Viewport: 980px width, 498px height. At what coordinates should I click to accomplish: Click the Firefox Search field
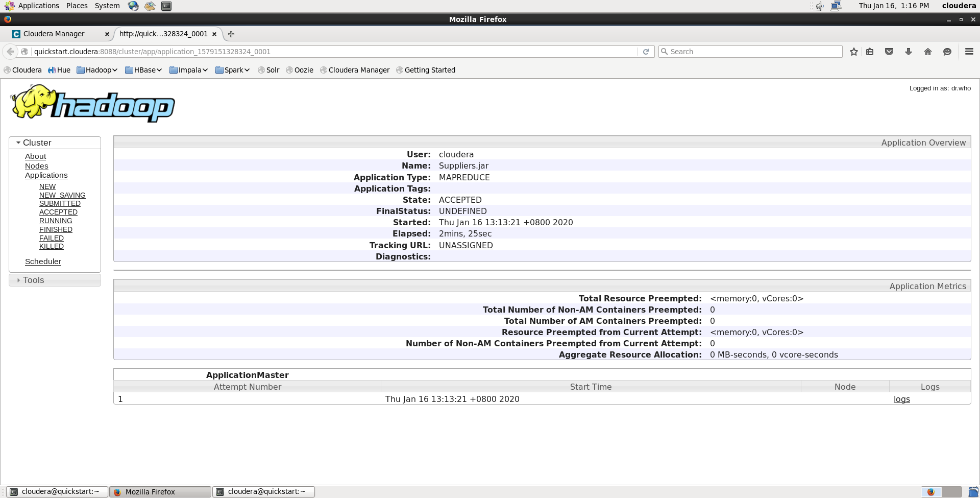pyautogui.click(x=750, y=52)
